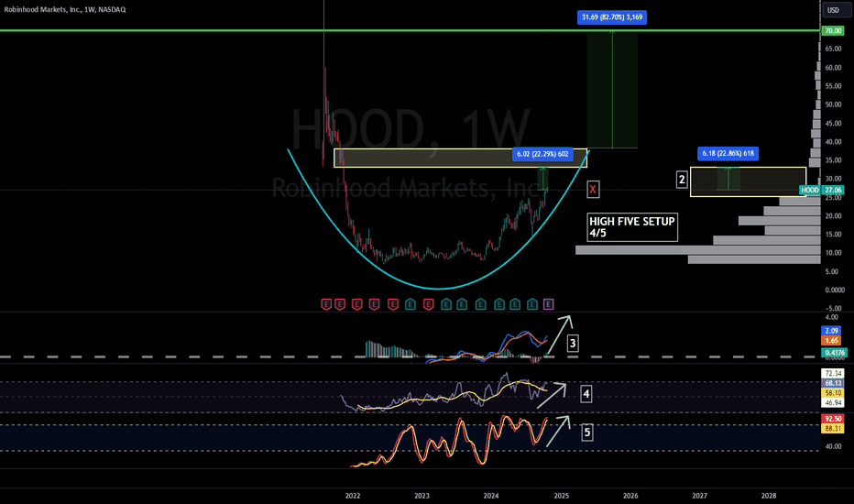Viewport: 854px width, 504px height.
Task: Click the 2022 year label on time axis
Action: tap(353, 496)
